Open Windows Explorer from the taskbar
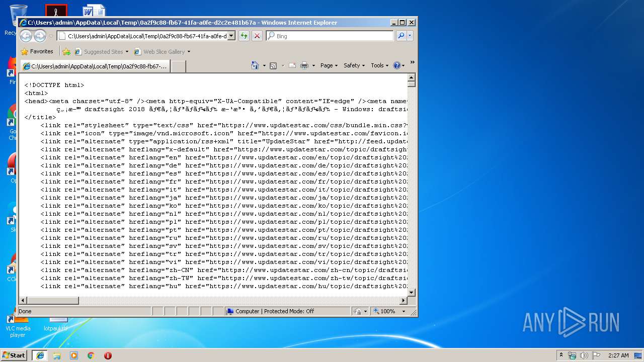 (57, 355)
